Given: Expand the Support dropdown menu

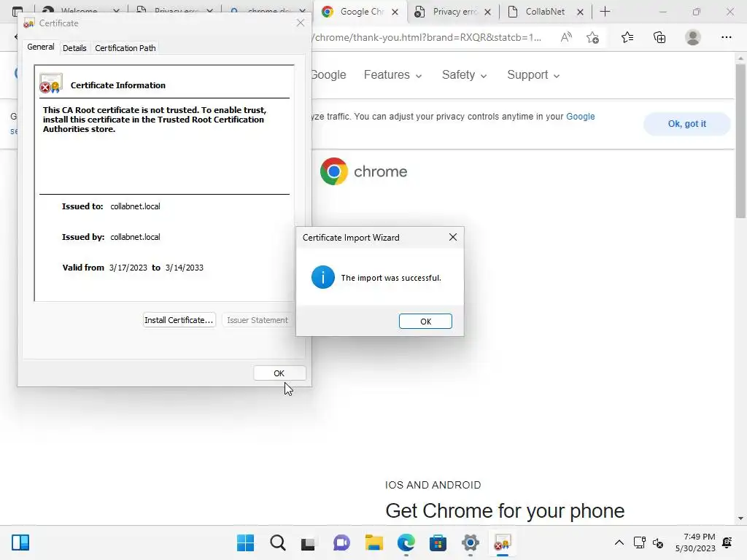Looking at the screenshot, I should [x=533, y=75].
